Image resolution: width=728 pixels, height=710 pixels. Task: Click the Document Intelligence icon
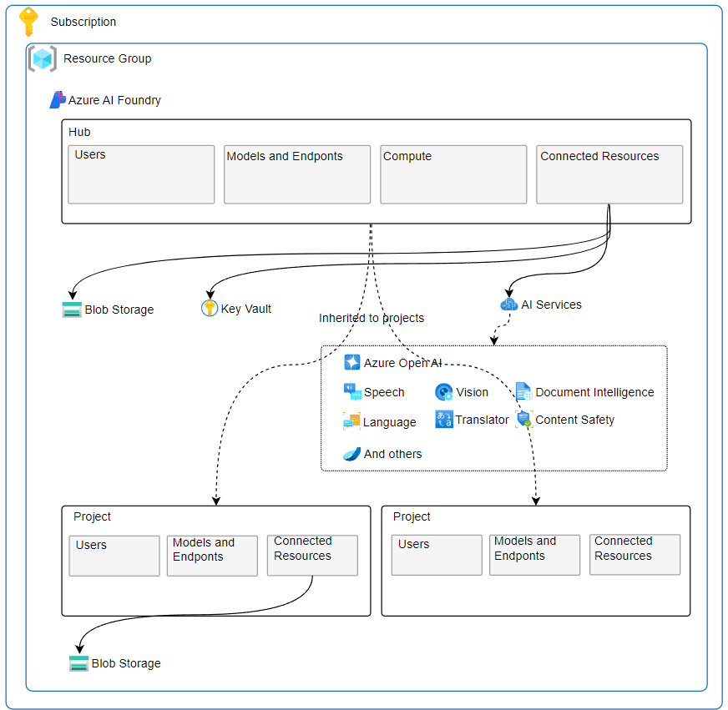pos(523,391)
